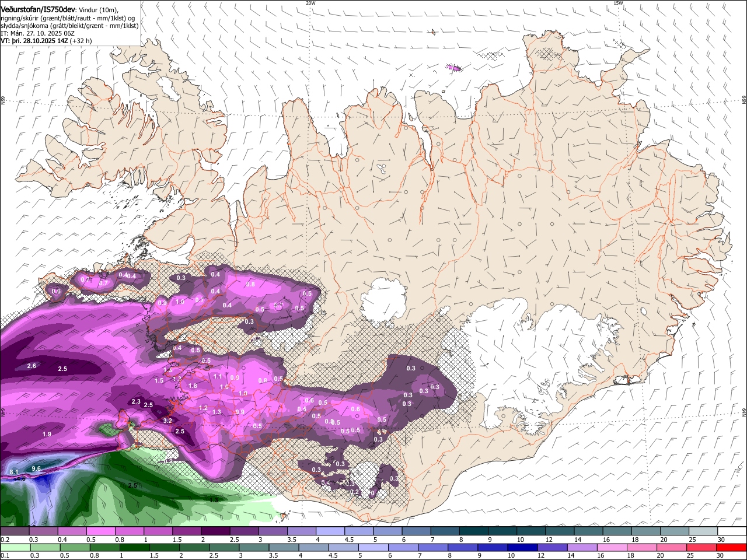Click the 3.2 precipitation value on map
Screen dimensions: 747x560
pyautogui.click(x=167, y=421)
